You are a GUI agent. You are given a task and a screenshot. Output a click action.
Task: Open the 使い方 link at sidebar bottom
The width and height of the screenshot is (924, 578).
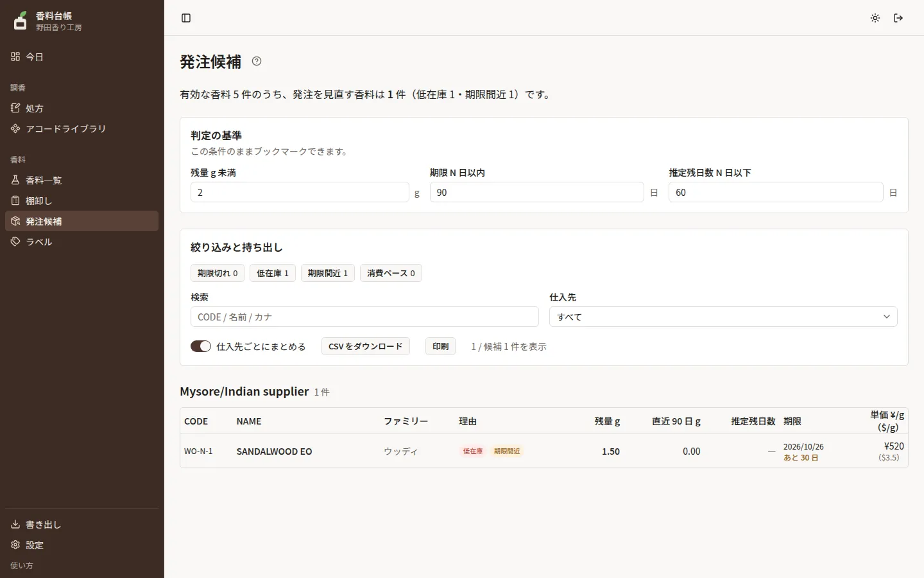22,565
